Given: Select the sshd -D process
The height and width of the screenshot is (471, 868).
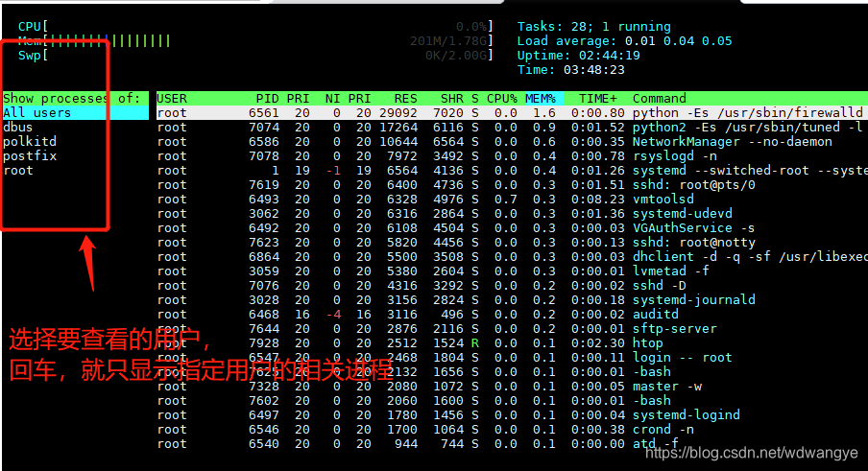Looking at the screenshot, I should (x=512, y=285).
